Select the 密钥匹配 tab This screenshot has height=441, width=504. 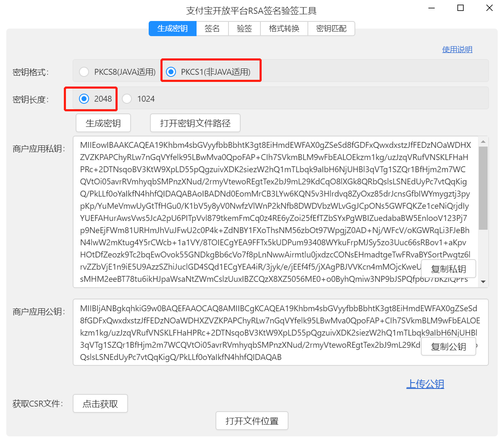pos(331,29)
